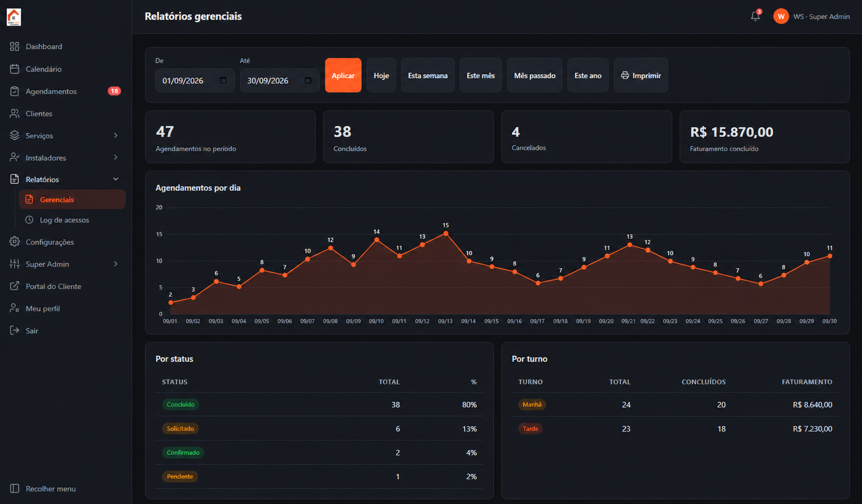Click the Meu perfil user icon
Image resolution: width=862 pixels, height=504 pixels.
click(x=15, y=308)
